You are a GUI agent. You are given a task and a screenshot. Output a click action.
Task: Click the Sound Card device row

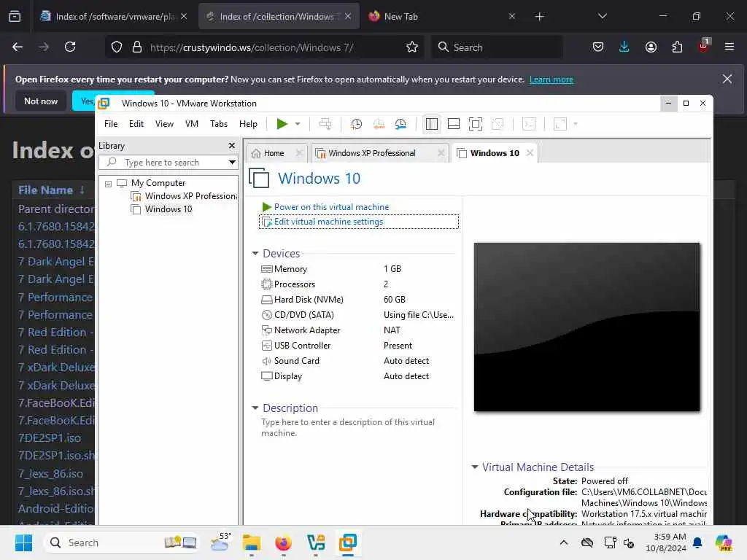click(x=357, y=361)
